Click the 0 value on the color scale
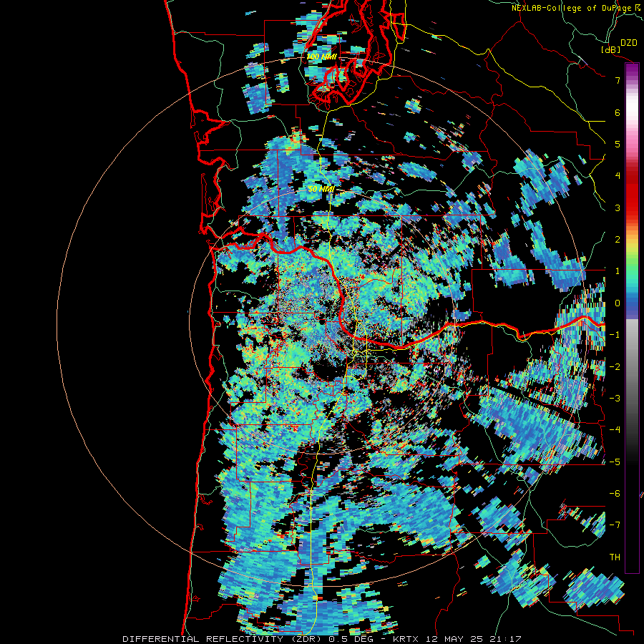644x644 pixels. coord(618,303)
